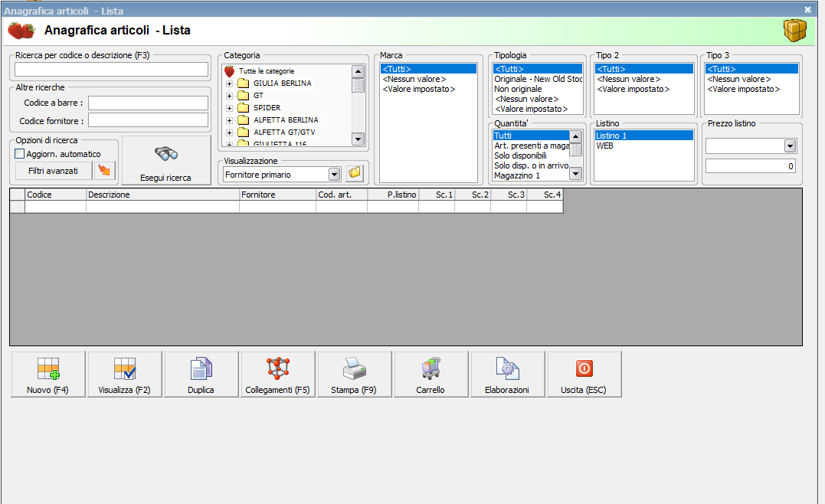Select Listino 1 in the Listino list
This screenshot has width=825, height=504.
pyautogui.click(x=644, y=136)
